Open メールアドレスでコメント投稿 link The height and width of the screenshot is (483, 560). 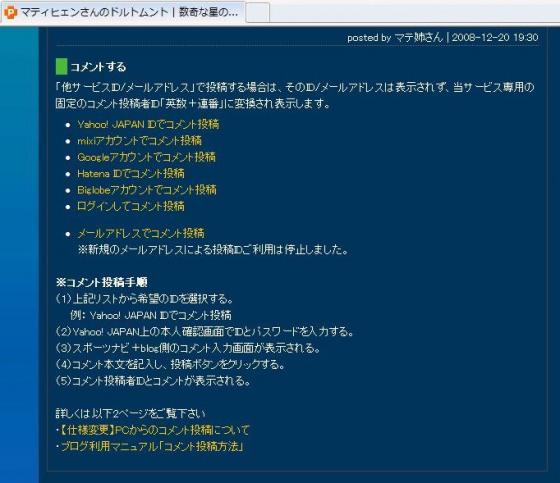141,234
